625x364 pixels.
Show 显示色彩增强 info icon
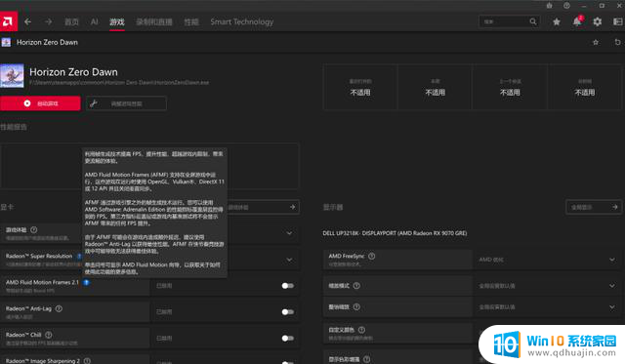(x=367, y=359)
